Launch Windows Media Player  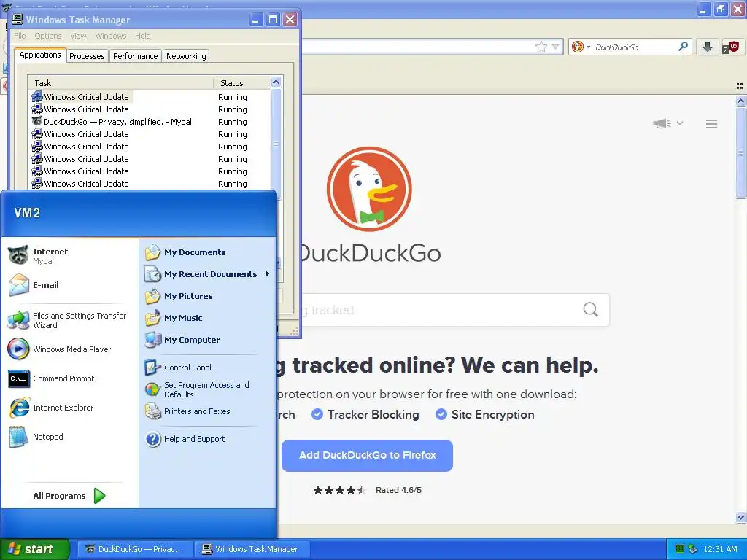click(60, 349)
